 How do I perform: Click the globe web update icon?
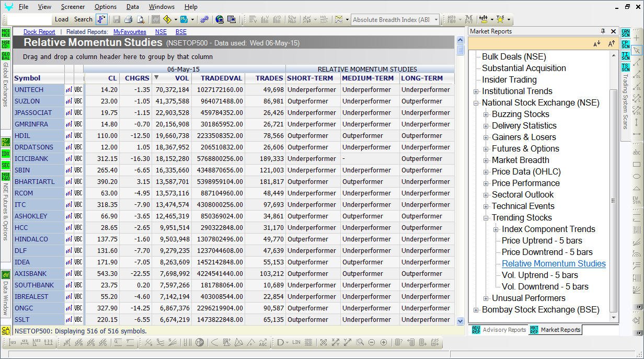[x=220, y=19]
